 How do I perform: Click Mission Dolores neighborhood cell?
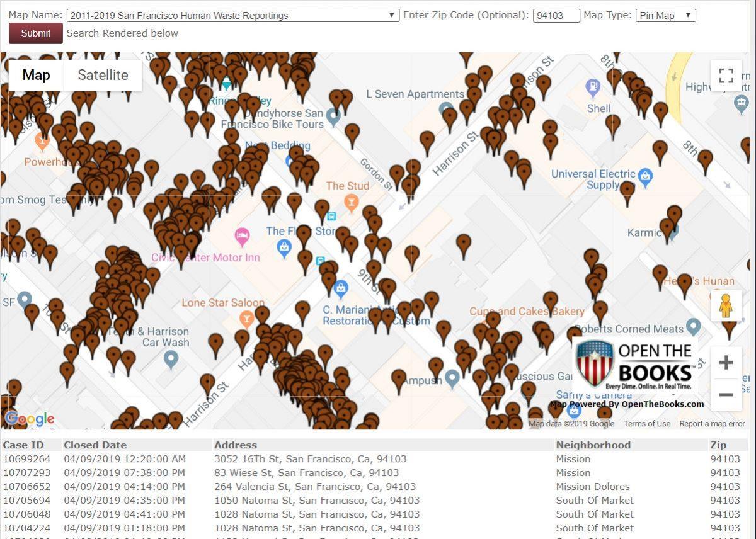(593, 487)
